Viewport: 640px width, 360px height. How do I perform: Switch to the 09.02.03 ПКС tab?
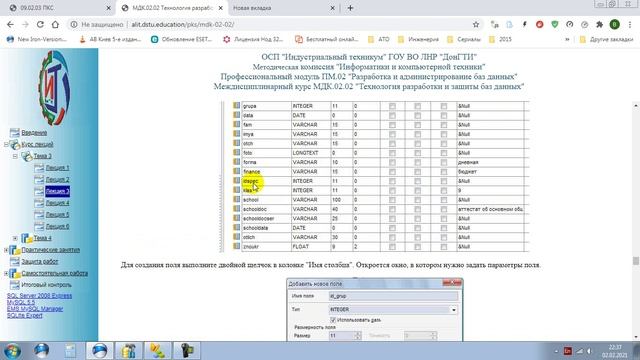(x=58, y=8)
